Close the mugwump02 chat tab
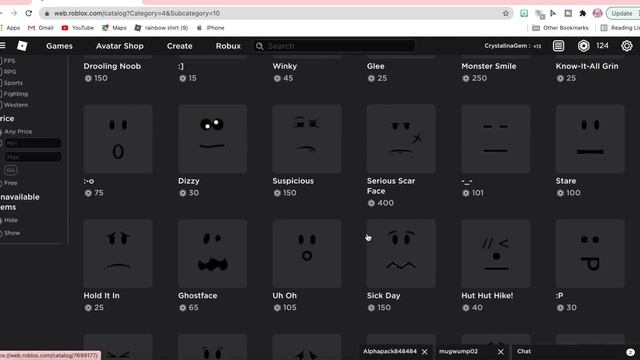 (501, 351)
